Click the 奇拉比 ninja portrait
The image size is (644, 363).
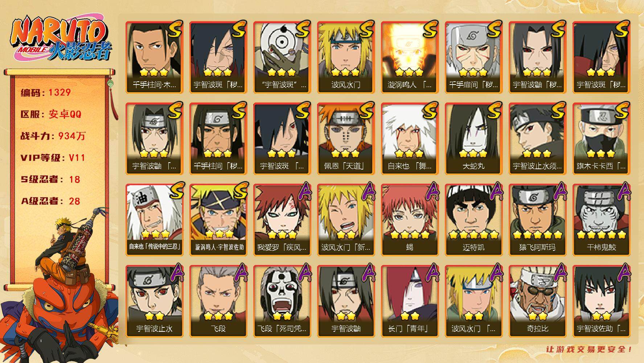[537, 301]
